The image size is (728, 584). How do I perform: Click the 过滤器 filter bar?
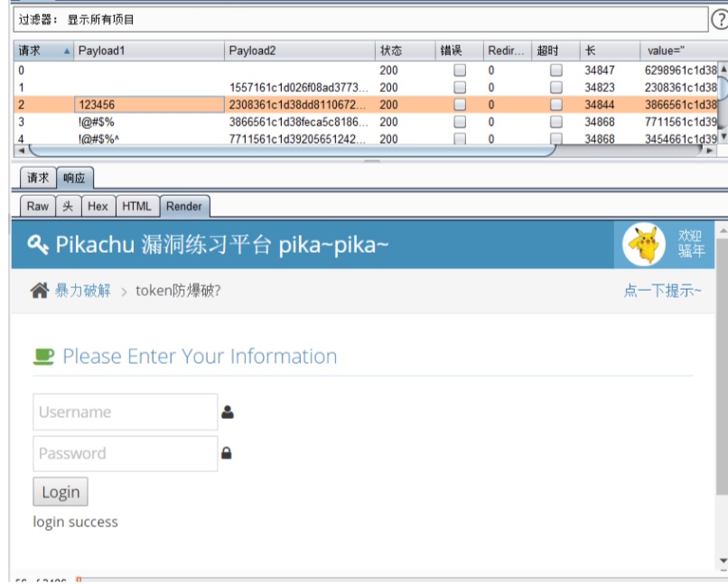coord(360,20)
